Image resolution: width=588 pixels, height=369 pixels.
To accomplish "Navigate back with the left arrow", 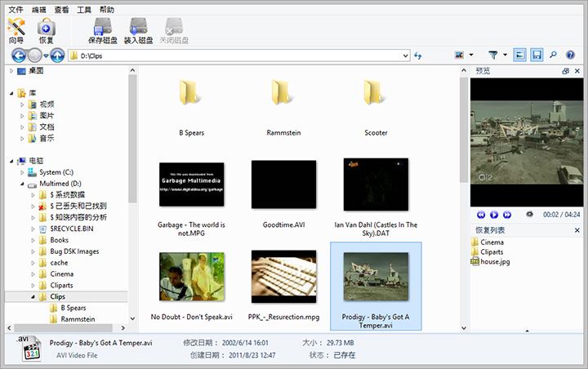I will (x=18, y=56).
